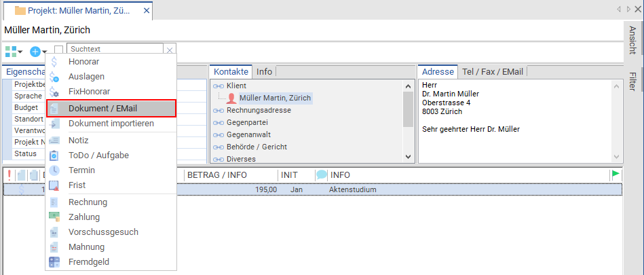Click the Fremdgeld calculator icon
This screenshot has height=275, width=644.
54,262
